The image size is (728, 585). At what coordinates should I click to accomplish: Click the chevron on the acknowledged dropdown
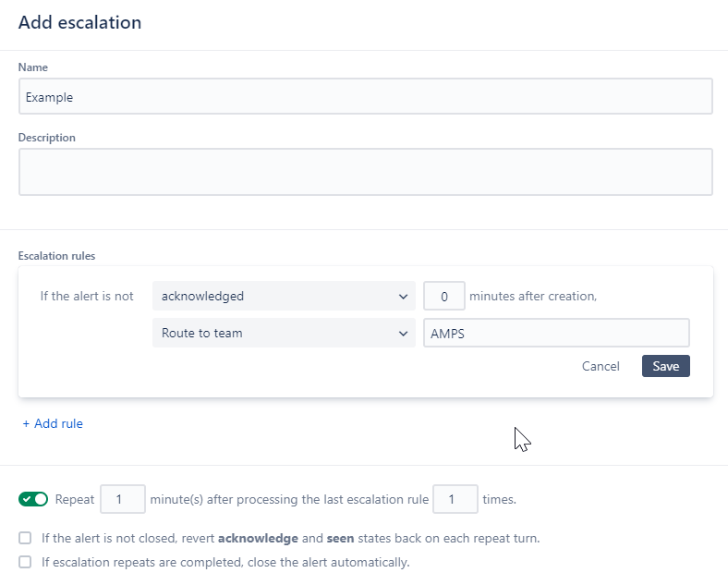tap(403, 297)
